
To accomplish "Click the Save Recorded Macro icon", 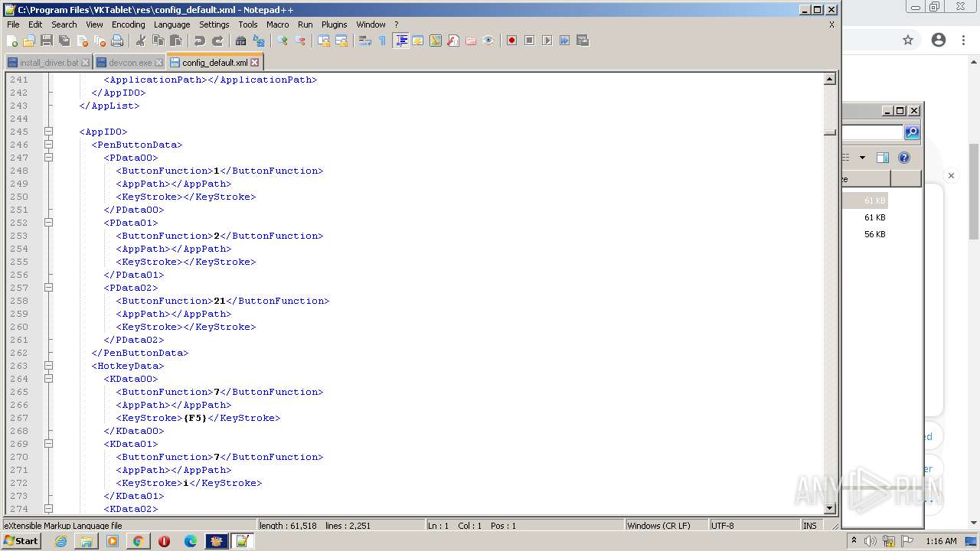I will point(583,41).
